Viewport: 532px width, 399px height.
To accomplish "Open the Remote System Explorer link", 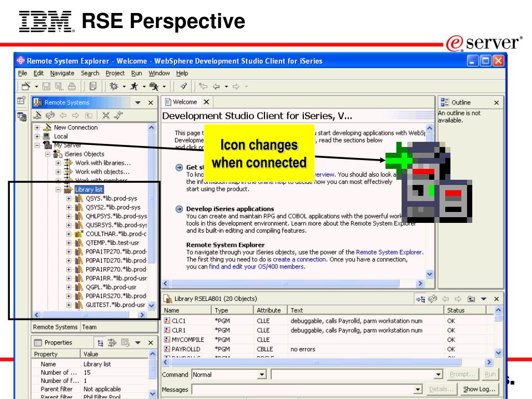I will pos(389,252).
